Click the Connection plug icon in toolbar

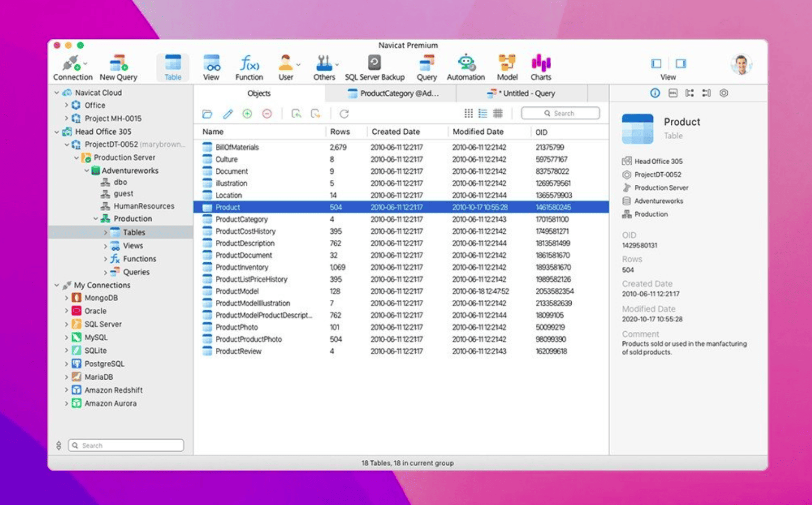pyautogui.click(x=71, y=64)
